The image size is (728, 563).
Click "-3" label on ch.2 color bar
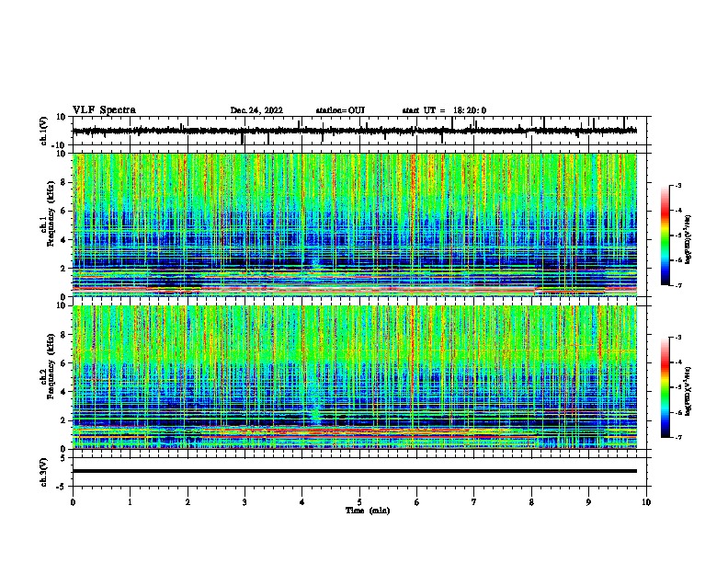point(677,338)
